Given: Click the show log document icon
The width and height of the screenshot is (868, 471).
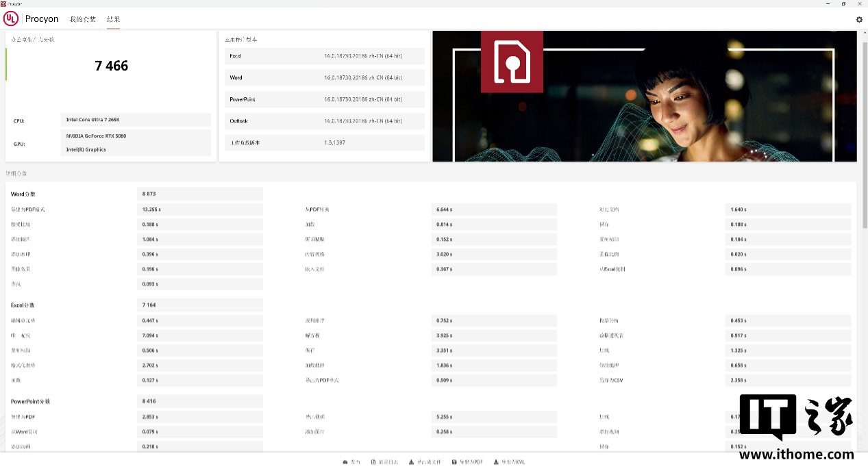Looking at the screenshot, I should click(x=373, y=462).
